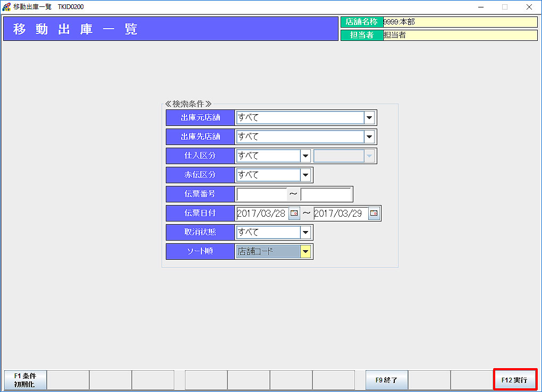542x392 pixels.
Task: Expand the 赤伝区分 dropdown
Action: pos(305,175)
